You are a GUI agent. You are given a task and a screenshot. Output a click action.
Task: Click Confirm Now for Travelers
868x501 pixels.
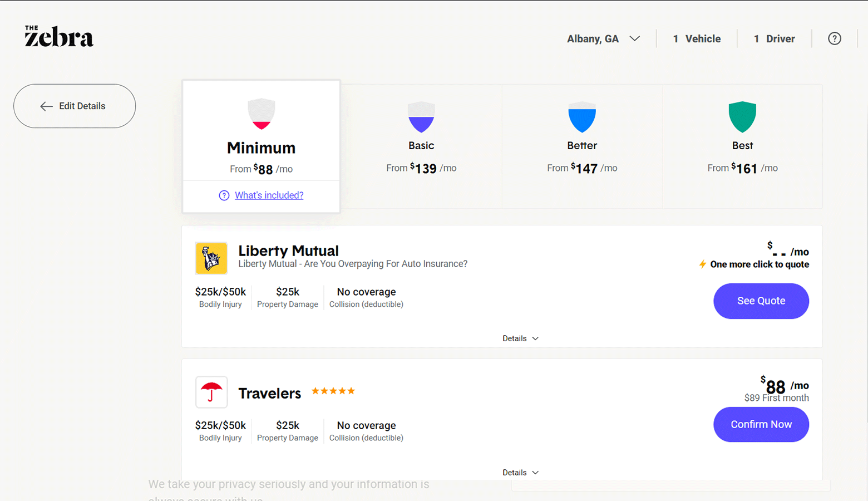coord(761,425)
